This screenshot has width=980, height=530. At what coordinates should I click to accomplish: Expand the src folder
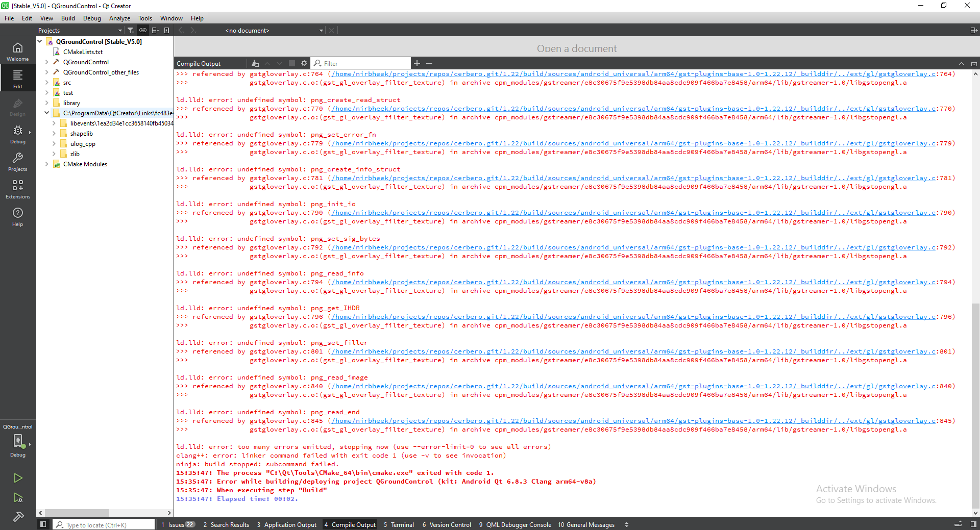[x=46, y=83]
